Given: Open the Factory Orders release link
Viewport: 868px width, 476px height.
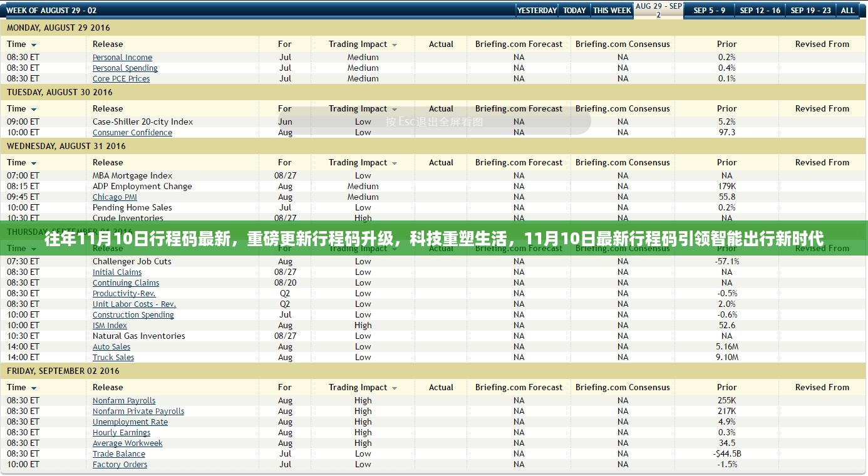Looking at the screenshot, I should coord(120,465).
